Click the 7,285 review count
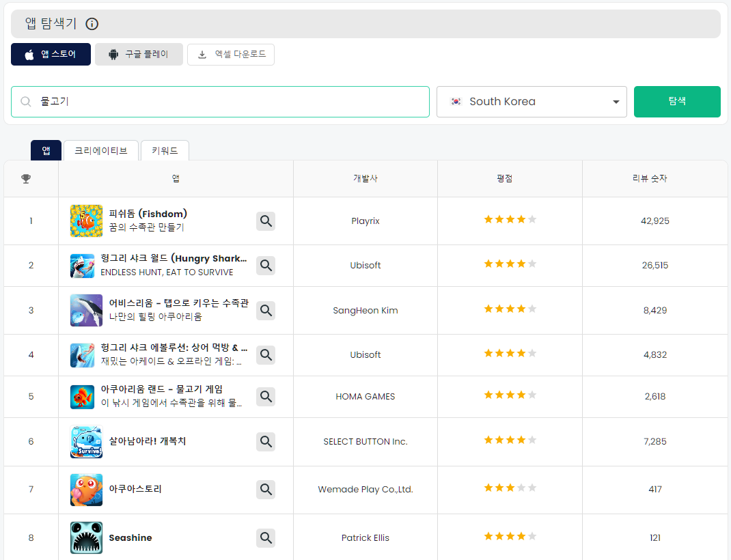 655,442
